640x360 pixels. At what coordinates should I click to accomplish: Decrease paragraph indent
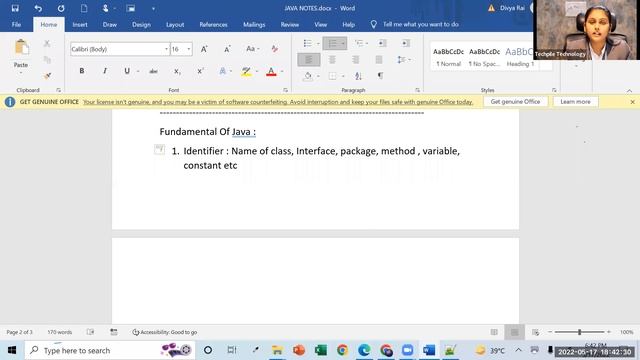382,43
